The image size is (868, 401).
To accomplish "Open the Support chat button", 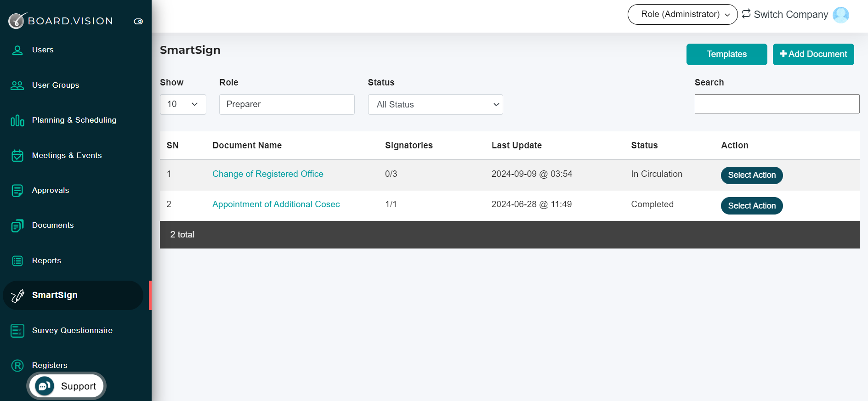I will tap(67, 386).
